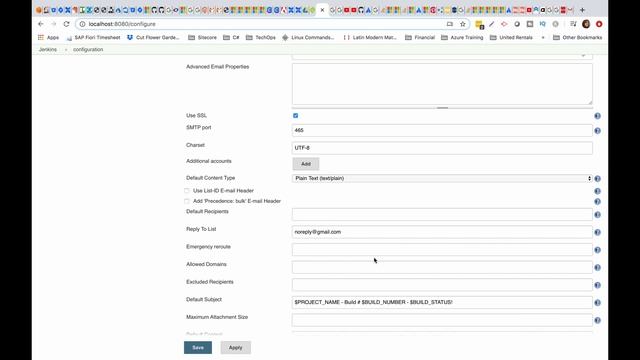Open help for Default Recipients
This screenshot has height=360, width=640.
click(597, 215)
